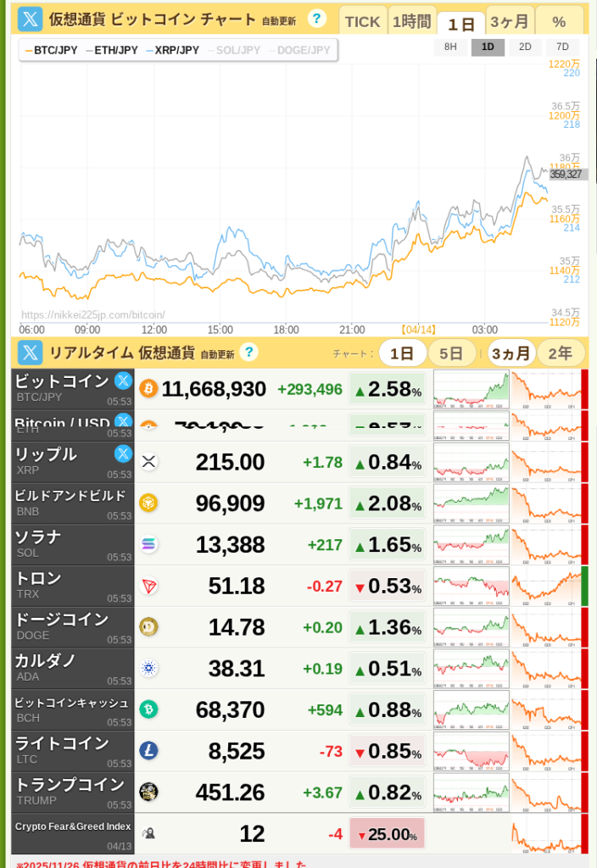Open the ソラナ 1-day mini chart thumbnail
The width and height of the screenshot is (597, 868).
[471, 544]
